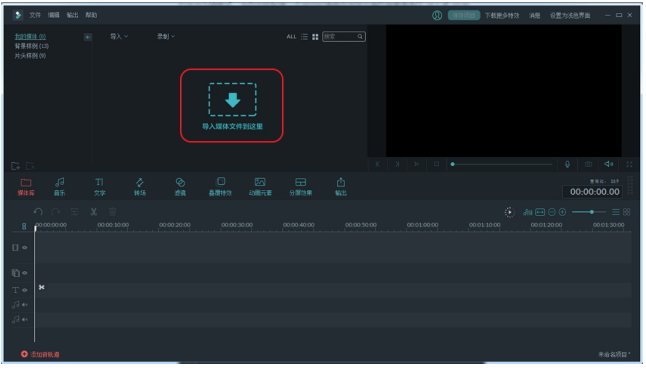The width and height of the screenshot is (646, 370).
Task: Click the split scissors icon in timeline toolbar
Action: point(94,212)
